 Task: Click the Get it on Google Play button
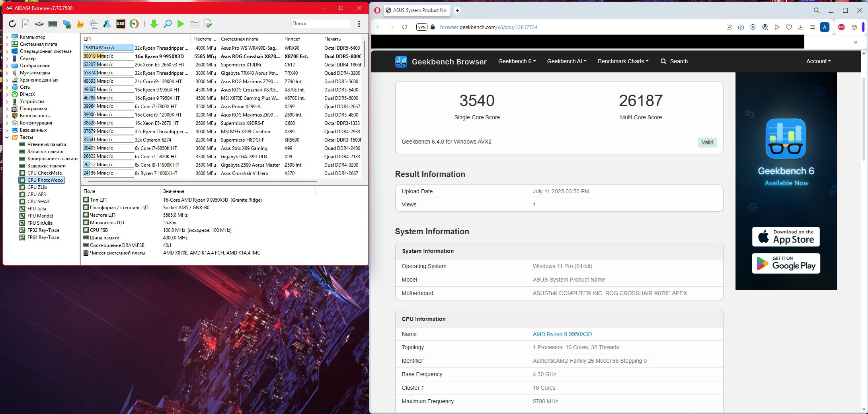point(786,263)
